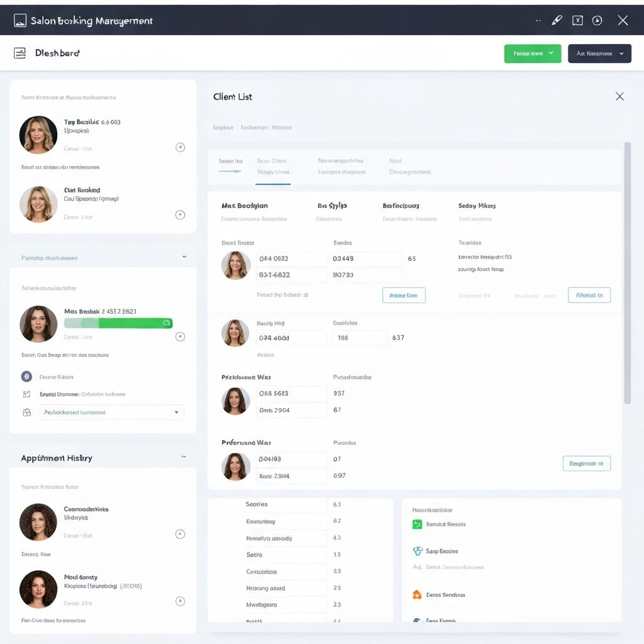Click the pen edit icon in title bar
Screen dimensions: 644x644
556,20
